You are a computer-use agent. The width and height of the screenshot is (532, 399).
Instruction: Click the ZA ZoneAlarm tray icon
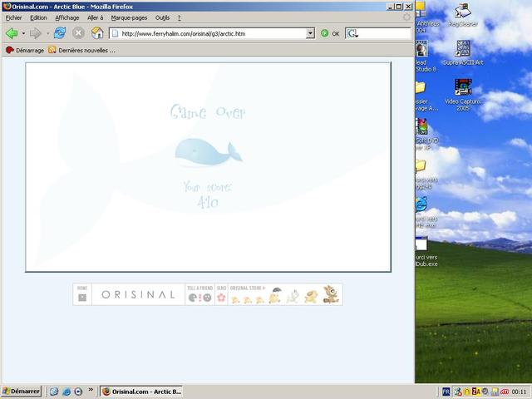(476, 392)
